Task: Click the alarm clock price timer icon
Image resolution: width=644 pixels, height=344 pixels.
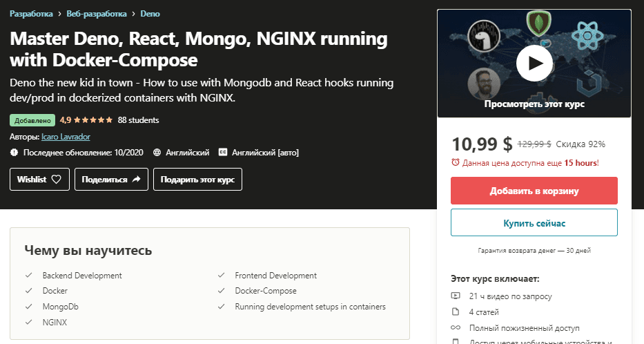Action: [x=455, y=162]
